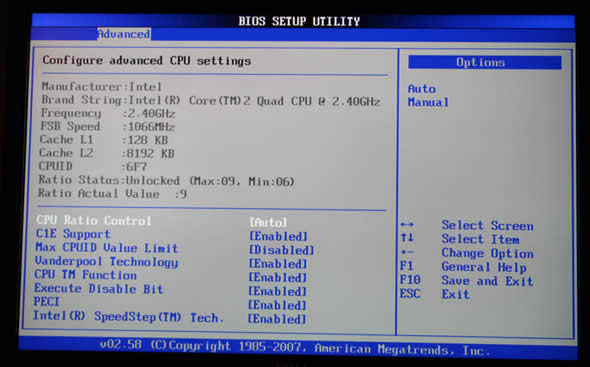Select Intel(R) SpeedStep(TM) Tech. setting

pos(128,317)
